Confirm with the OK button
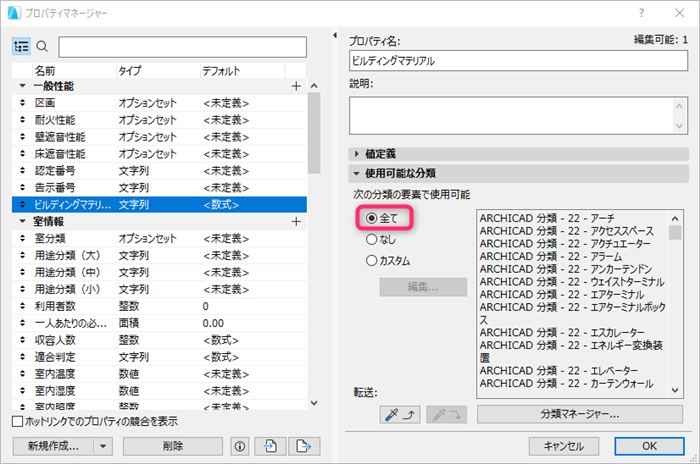The width and height of the screenshot is (700, 464). [x=649, y=446]
